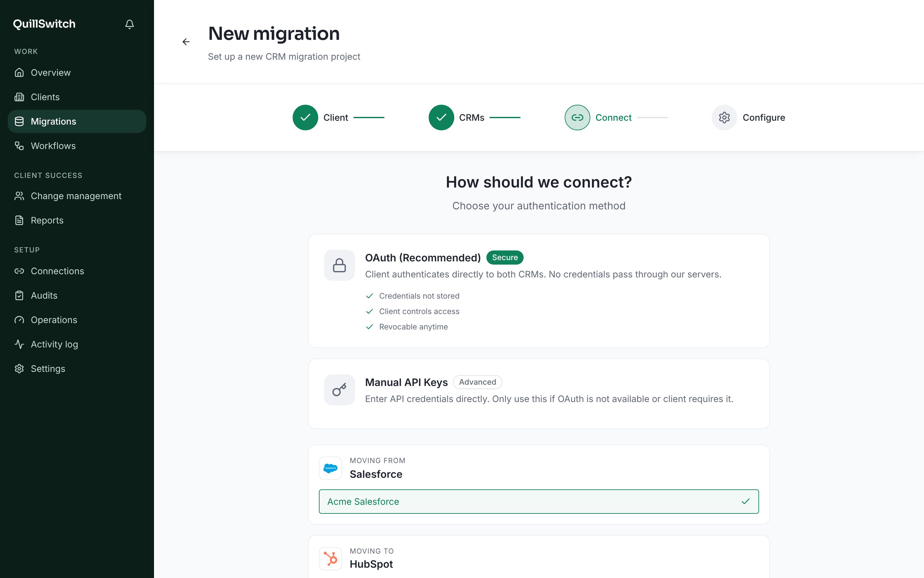
Task: Open Change management page
Action: (77, 196)
